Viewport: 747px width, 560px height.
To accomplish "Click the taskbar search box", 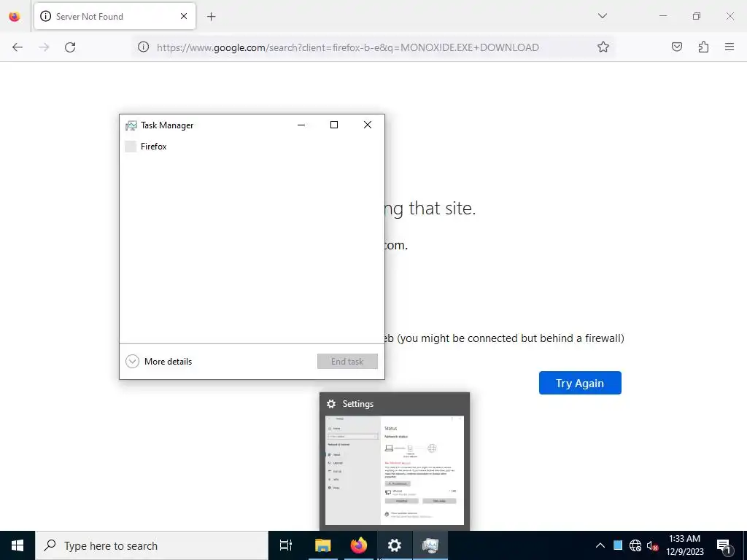I will (x=152, y=545).
